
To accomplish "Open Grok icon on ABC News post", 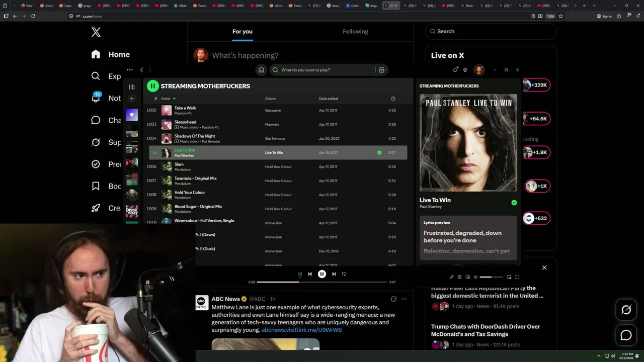I will click(x=393, y=299).
